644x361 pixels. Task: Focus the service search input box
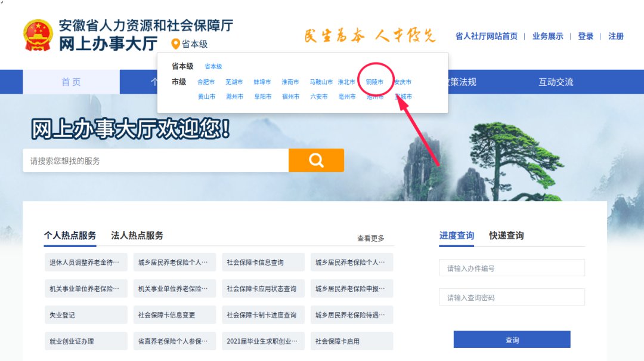(x=155, y=161)
